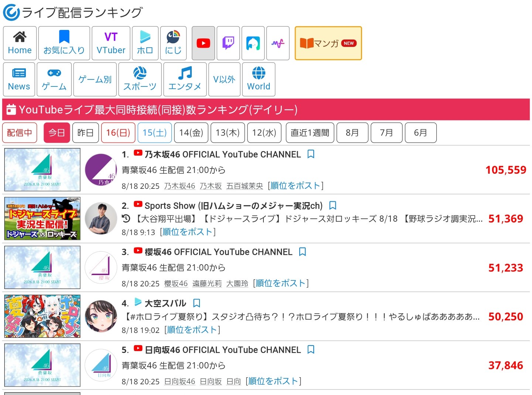Open the Sports Show channel link
The width and height of the screenshot is (532, 395).
[x=233, y=206]
